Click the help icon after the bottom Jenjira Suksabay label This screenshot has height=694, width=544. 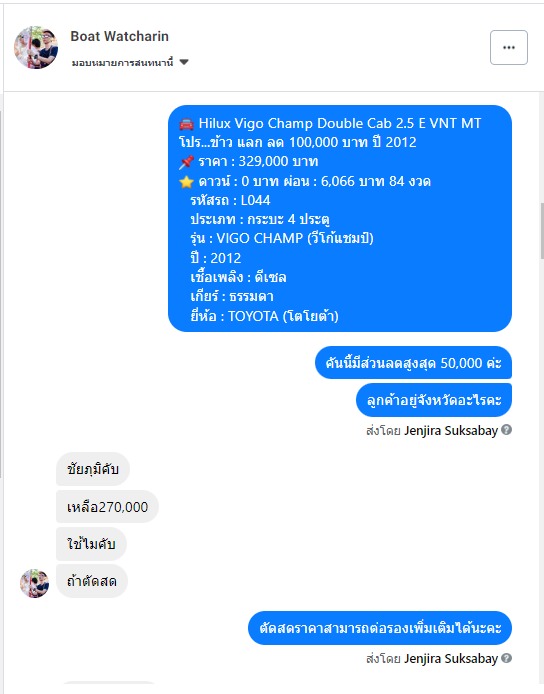[x=507, y=658]
